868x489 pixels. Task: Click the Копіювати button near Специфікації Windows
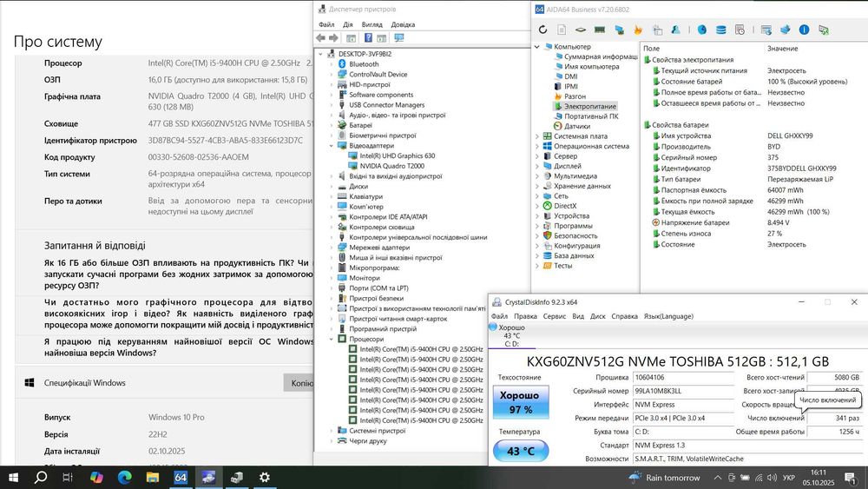[x=299, y=383]
